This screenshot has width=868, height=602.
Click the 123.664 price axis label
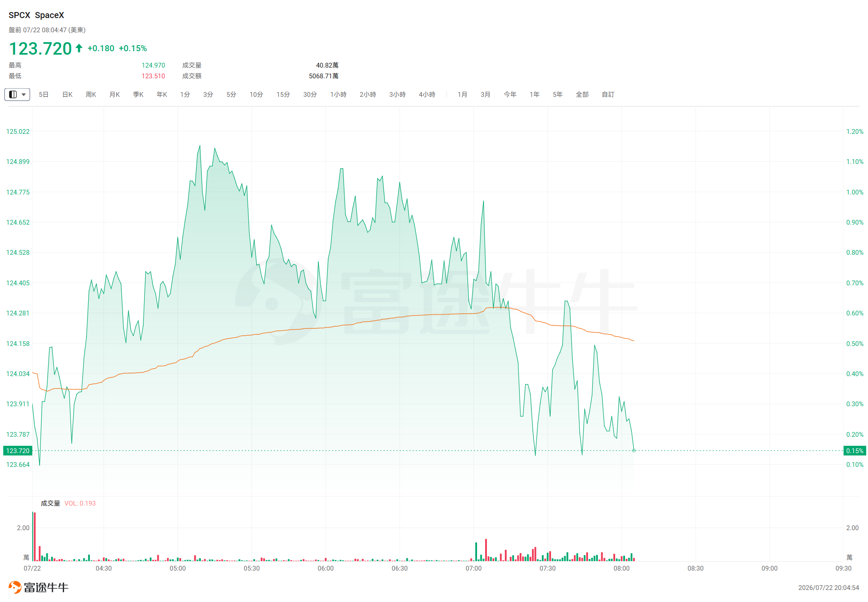18,465
